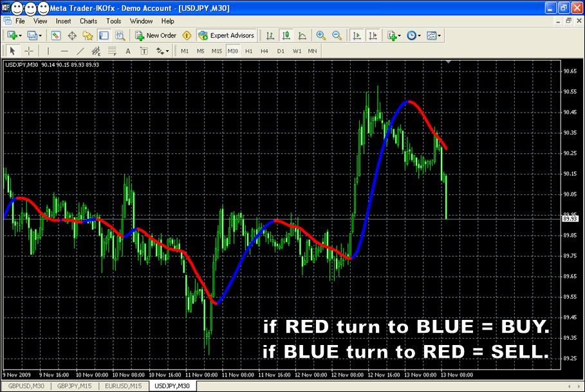The width and height of the screenshot is (585, 392).
Task: Open the Terminal window icon
Action: pos(104,35)
